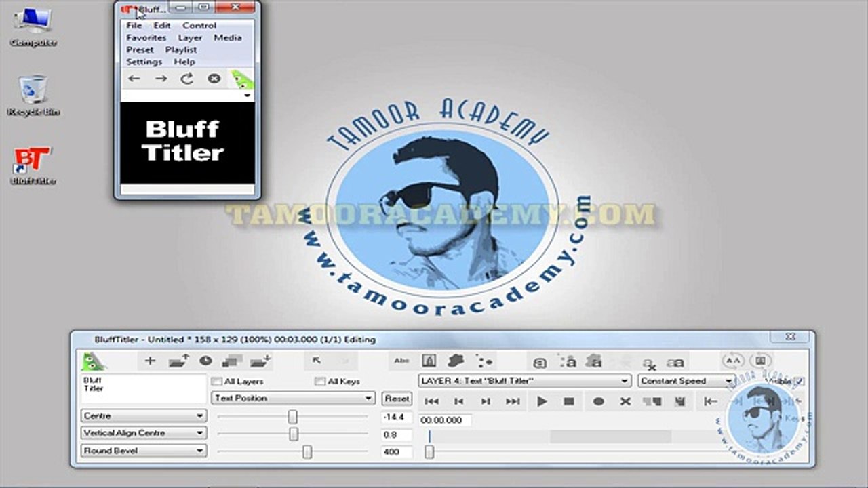Click the 'a' with x delete icon
868x488 pixels.
[649, 363]
